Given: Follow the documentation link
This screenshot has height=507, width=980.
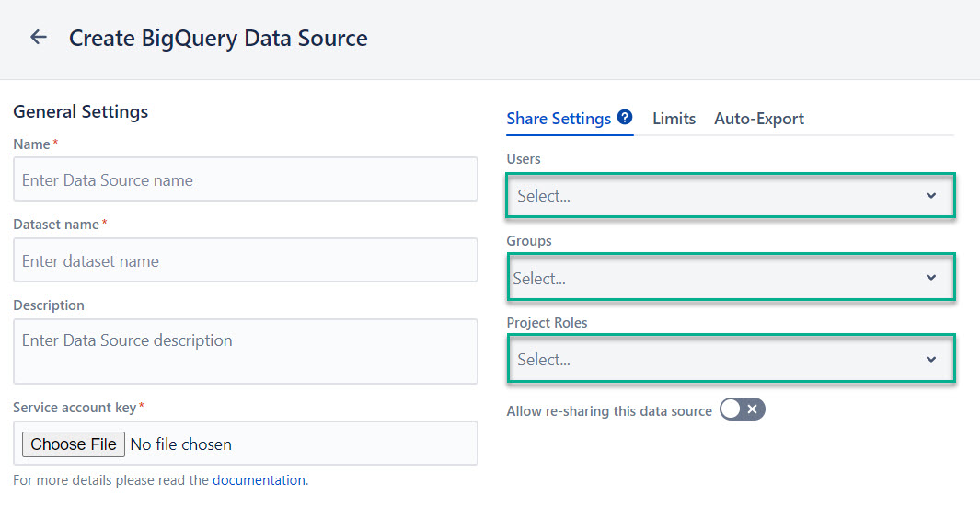Looking at the screenshot, I should pos(259,479).
